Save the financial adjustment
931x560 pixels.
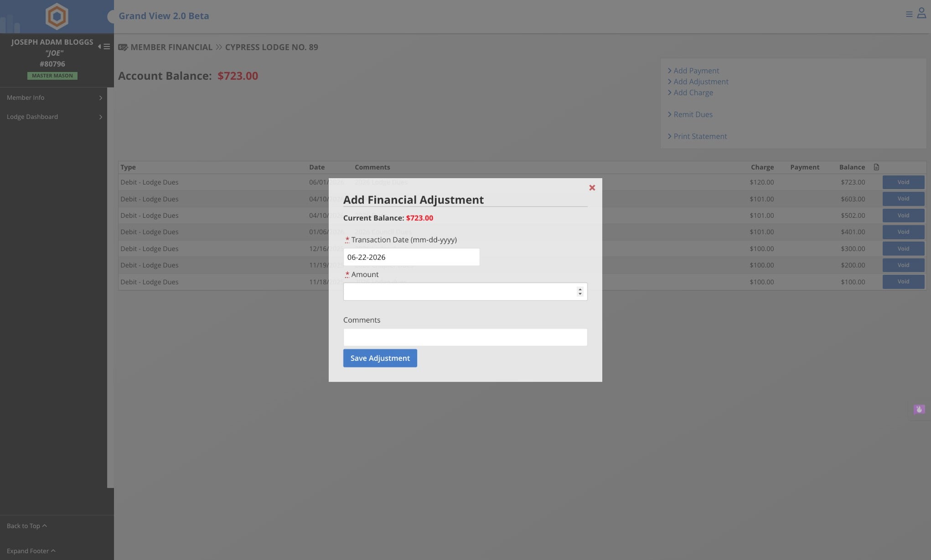point(380,358)
